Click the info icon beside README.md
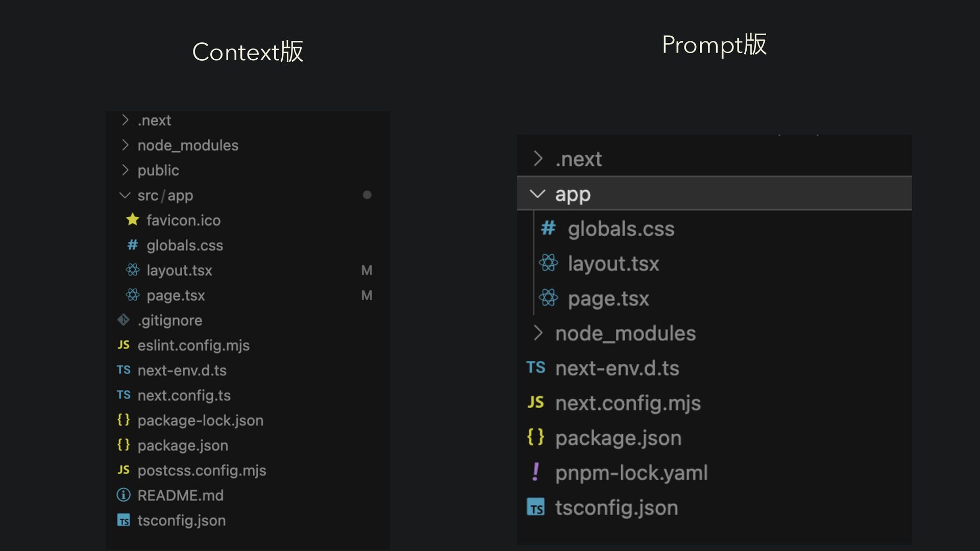Screen dimensions: 980x551 124,495
